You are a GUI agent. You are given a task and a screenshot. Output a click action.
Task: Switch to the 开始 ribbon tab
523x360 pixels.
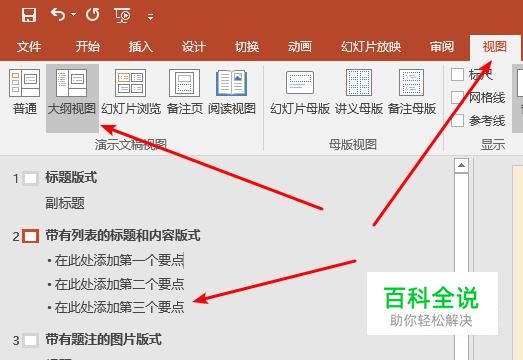88,46
